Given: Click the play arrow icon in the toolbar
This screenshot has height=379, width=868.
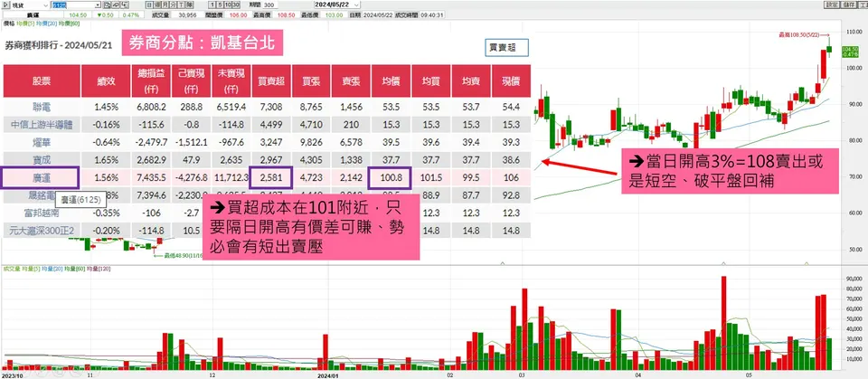Looking at the screenshot, I should click(6, 5).
